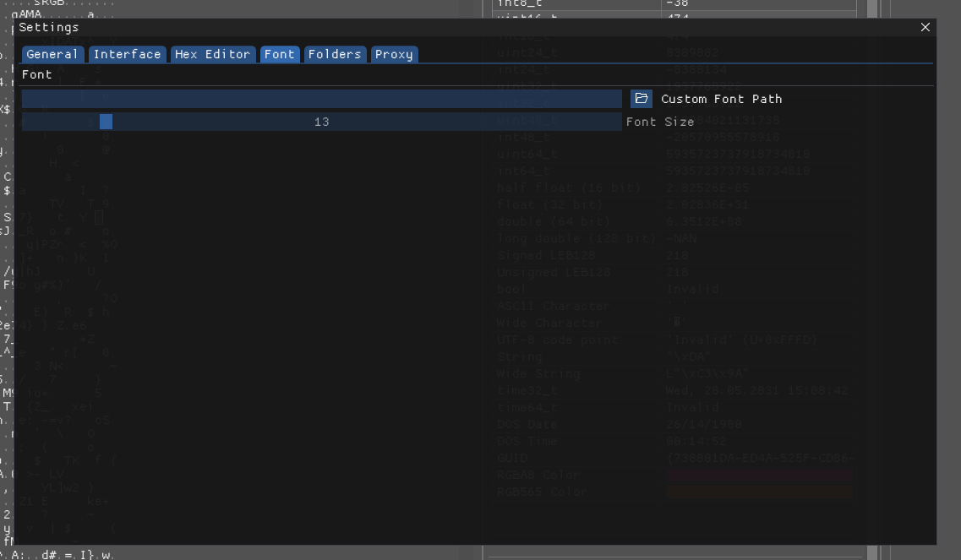961x560 pixels.
Task: Open the Font settings tab
Action: pos(280,55)
